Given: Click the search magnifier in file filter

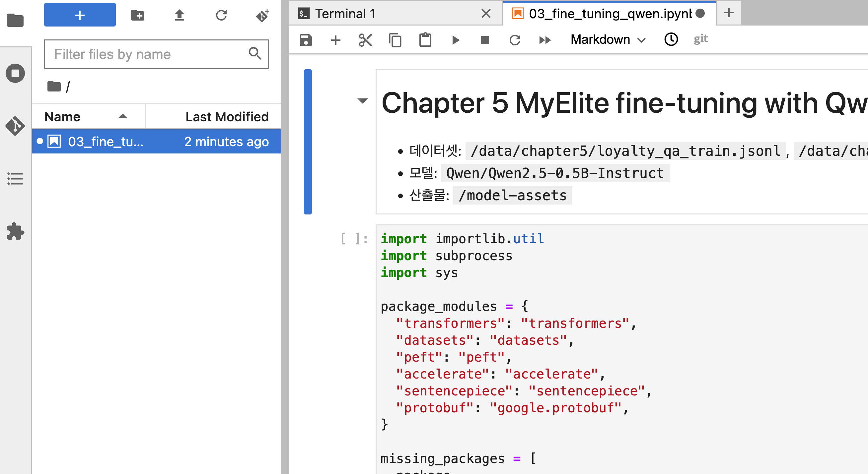Looking at the screenshot, I should click(255, 53).
